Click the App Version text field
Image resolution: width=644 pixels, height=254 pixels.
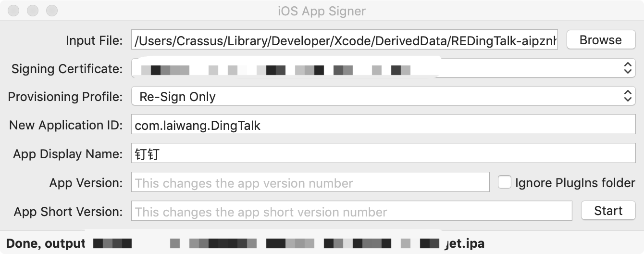(310, 183)
